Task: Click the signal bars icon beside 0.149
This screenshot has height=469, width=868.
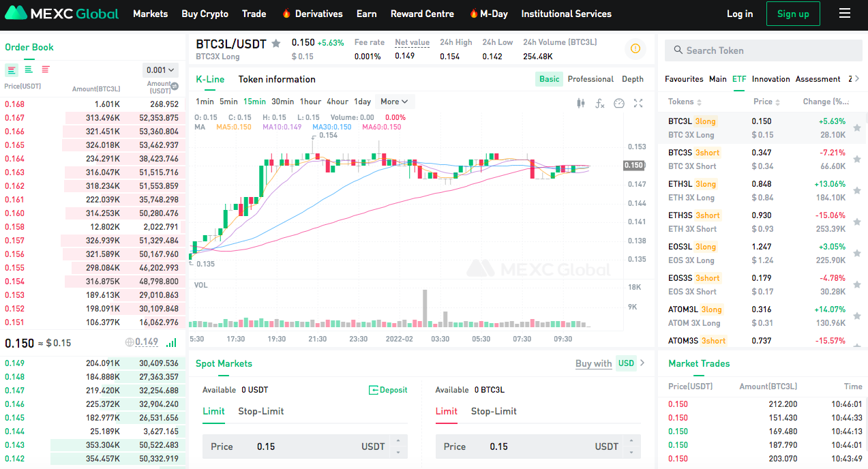Action: [171, 343]
